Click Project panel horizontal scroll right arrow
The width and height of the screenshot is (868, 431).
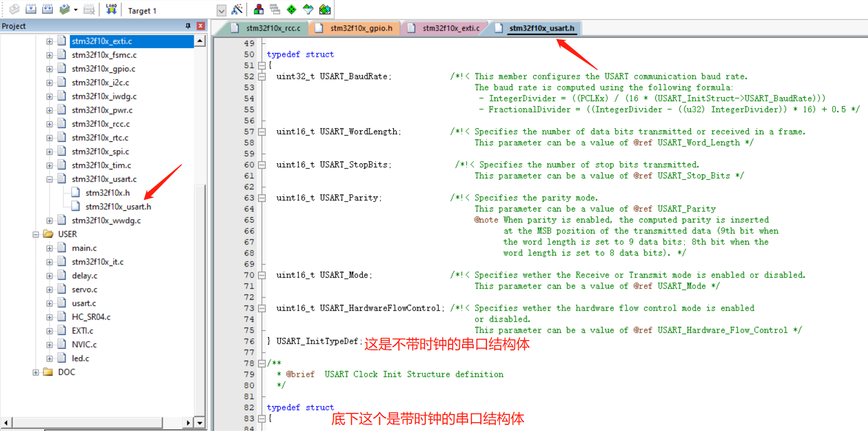pos(188,423)
